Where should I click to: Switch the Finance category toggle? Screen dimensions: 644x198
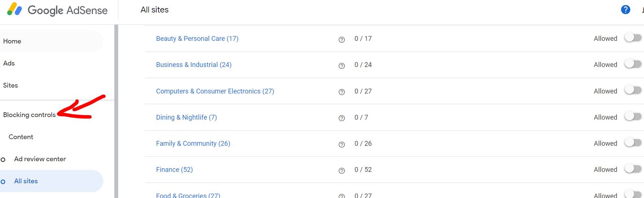pos(633,169)
